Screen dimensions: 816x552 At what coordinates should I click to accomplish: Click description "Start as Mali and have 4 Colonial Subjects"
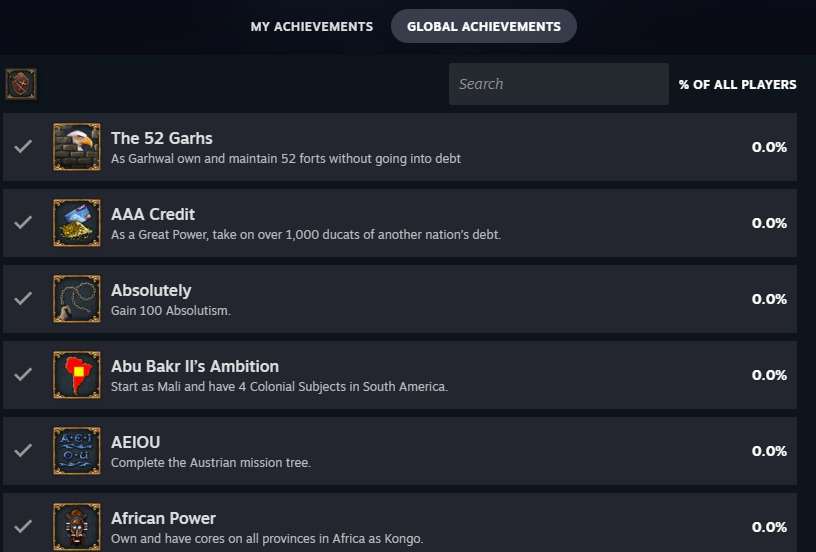click(x=279, y=387)
